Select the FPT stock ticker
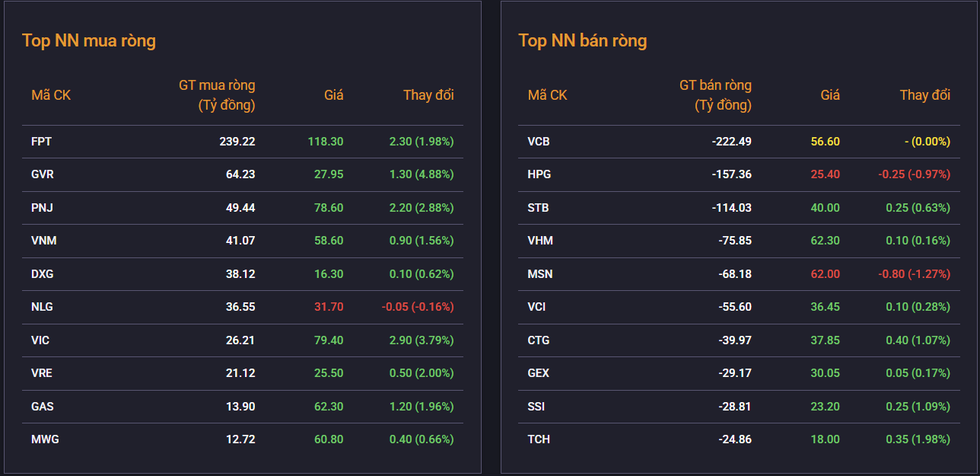Image resolution: width=980 pixels, height=476 pixels. pyautogui.click(x=42, y=142)
